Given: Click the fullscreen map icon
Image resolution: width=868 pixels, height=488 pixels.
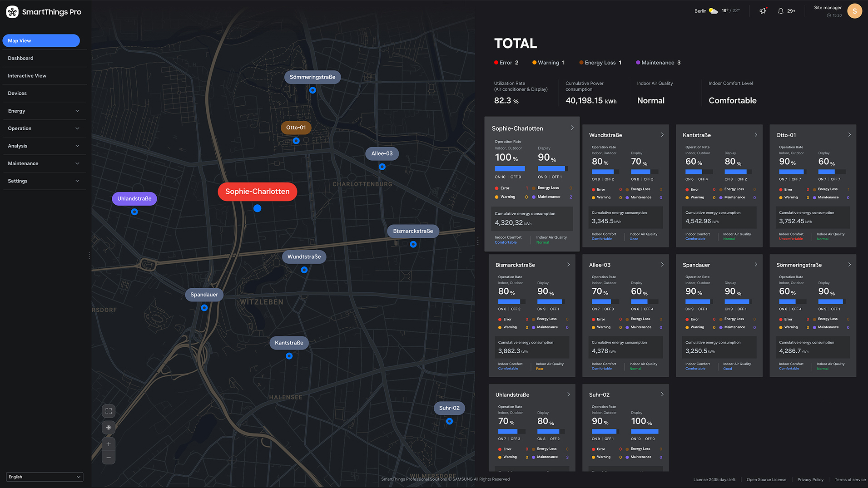Looking at the screenshot, I should tap(109, 411).
